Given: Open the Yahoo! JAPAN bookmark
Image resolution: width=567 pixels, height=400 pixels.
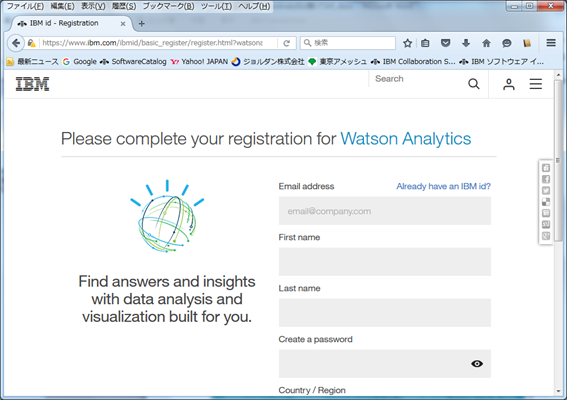Looking at the screenshot, I should pyautogui.click(x=200, y=62).
